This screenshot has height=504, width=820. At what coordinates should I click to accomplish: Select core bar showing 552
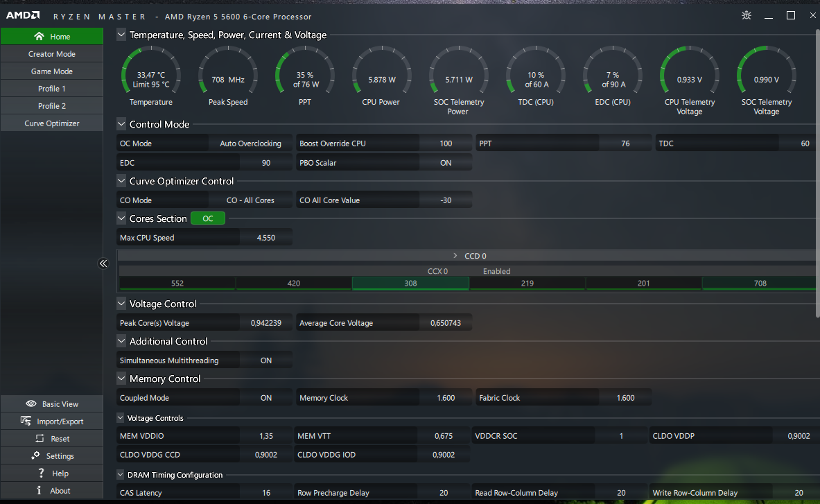[x=177, y=284]
